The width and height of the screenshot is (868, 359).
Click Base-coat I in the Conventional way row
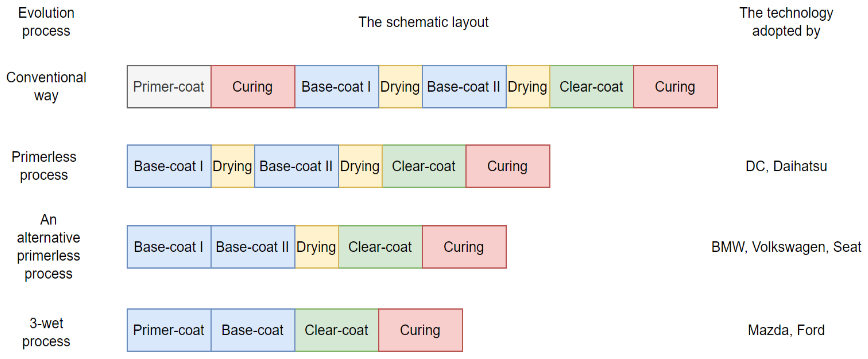[x=337, y=87]
